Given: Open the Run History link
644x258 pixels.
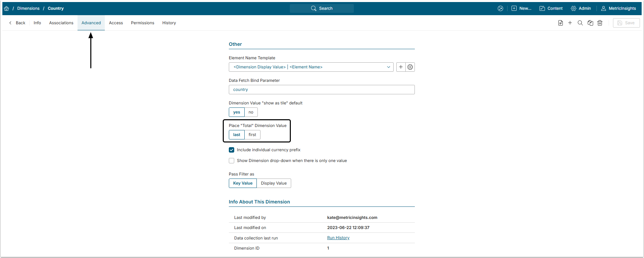Looking at the screenshot, I should click(338, 238).
